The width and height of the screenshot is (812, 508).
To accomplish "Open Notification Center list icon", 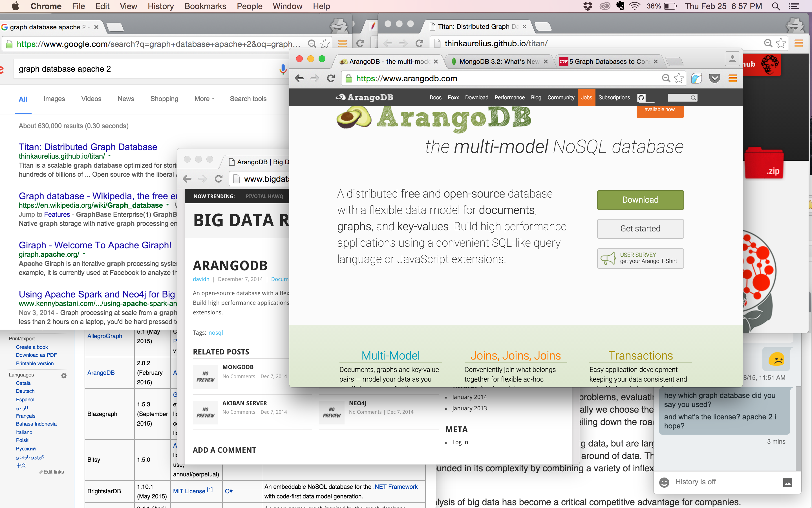I will [x=794, y=6].
